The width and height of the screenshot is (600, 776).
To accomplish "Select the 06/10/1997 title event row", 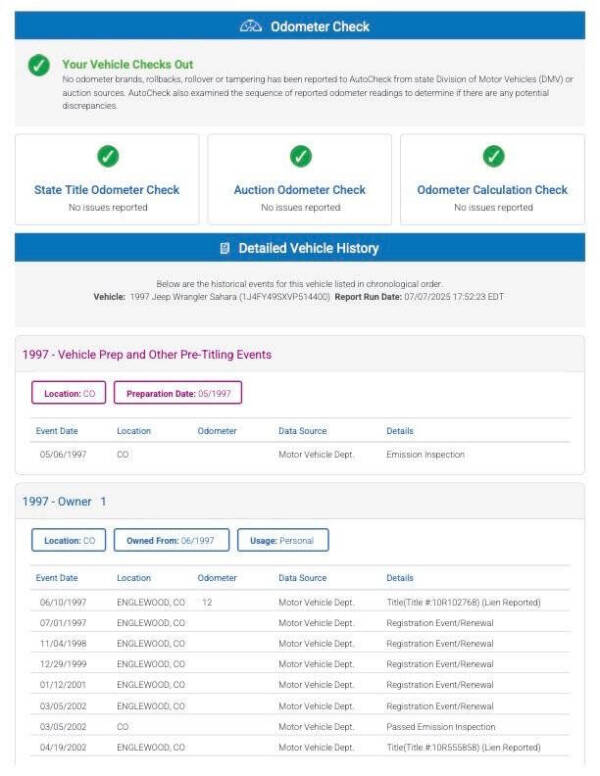I will click(x=300, y=603).
